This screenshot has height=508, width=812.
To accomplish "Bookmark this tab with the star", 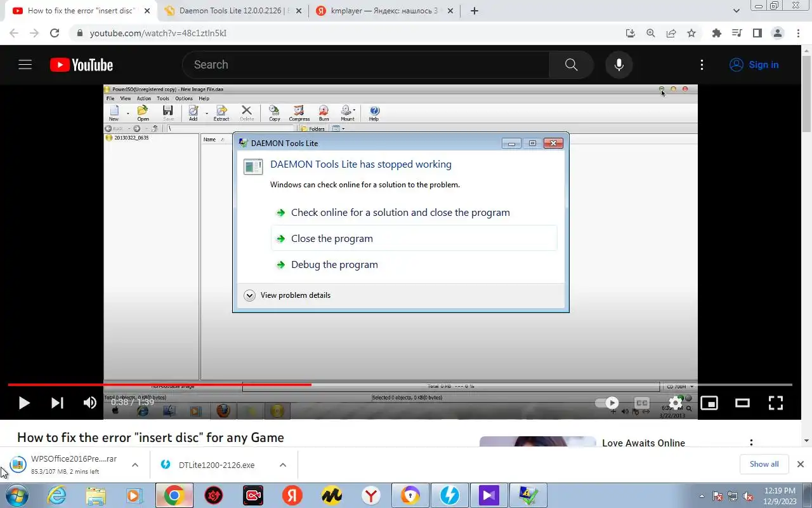I will coord(691,33).
